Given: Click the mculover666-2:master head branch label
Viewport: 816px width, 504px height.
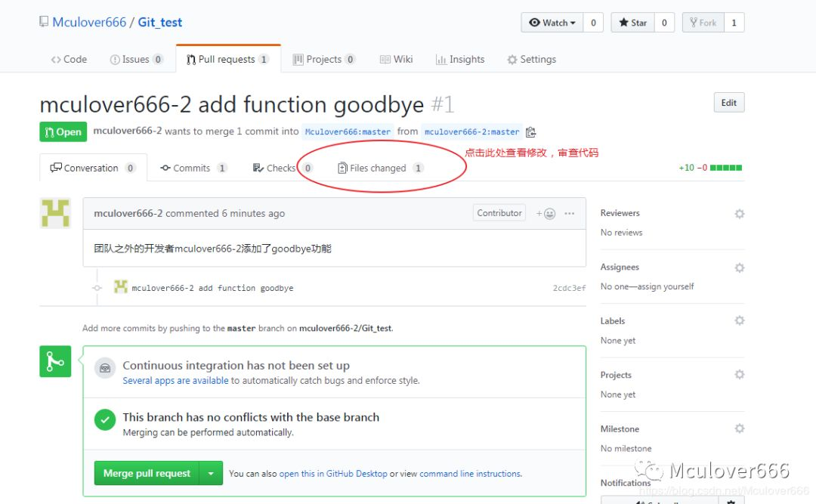Looking at the screenshot, I should (x=472, y=131).
